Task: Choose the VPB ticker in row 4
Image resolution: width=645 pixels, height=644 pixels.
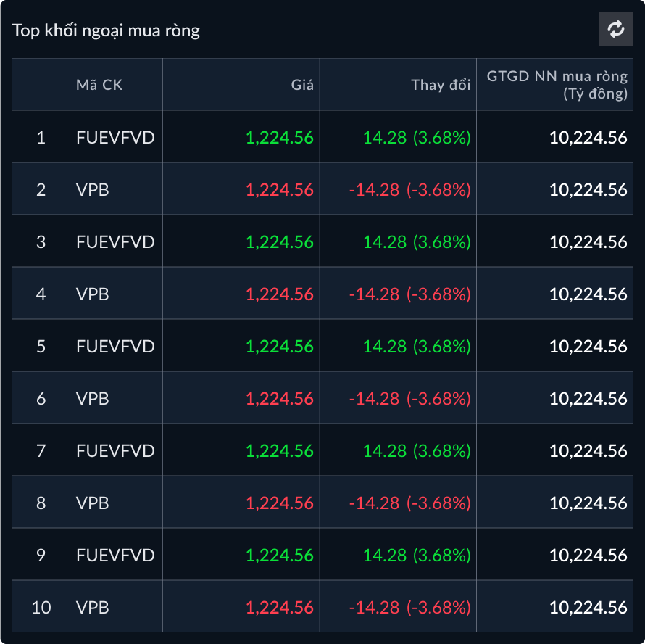Action: pyautogui.click(x=93, y=294)
